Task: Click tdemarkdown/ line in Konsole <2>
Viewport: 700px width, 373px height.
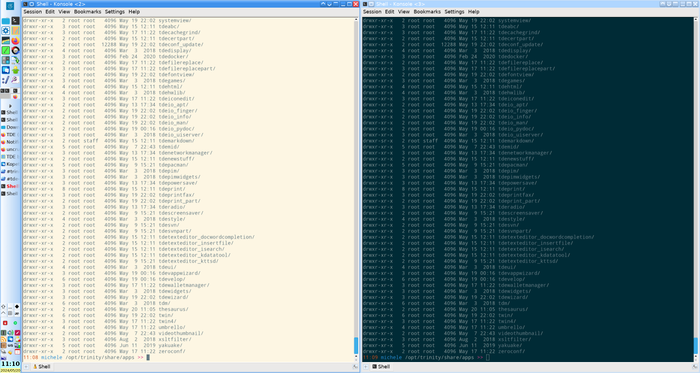Action: pyautogui.click(x=108, y=141)
